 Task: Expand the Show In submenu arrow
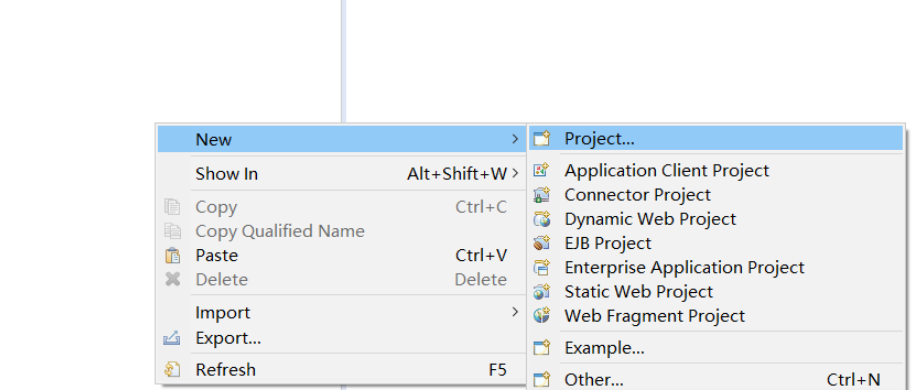(515, 174)
